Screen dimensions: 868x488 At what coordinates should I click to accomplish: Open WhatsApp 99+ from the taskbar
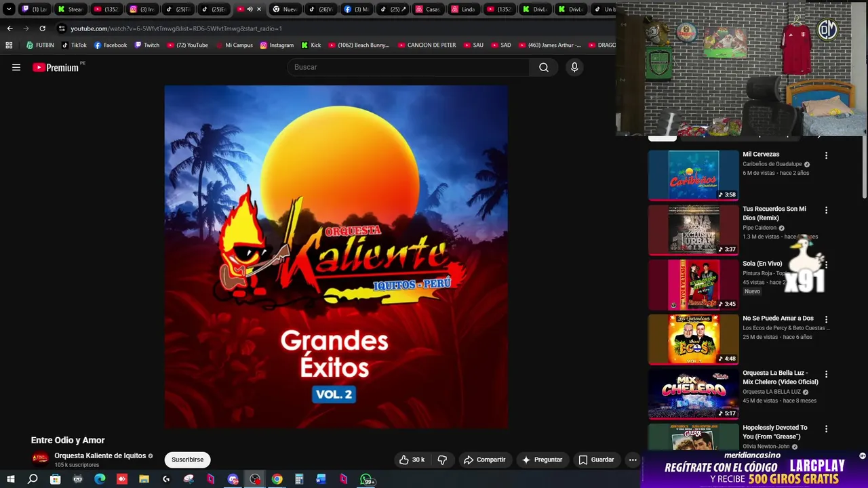click(367, 480)
